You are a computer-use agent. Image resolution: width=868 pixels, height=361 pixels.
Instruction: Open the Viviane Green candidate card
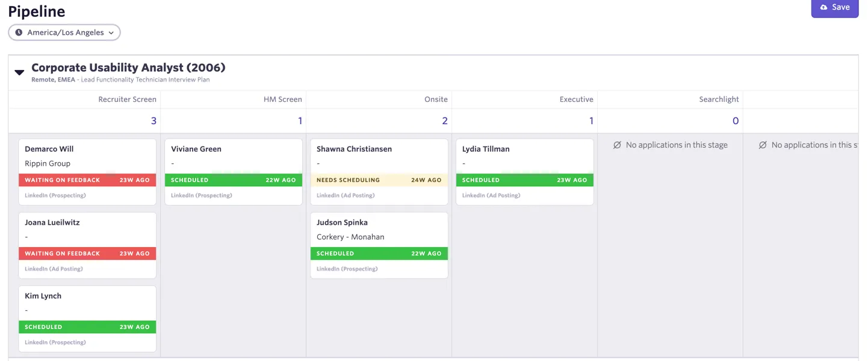234,172
